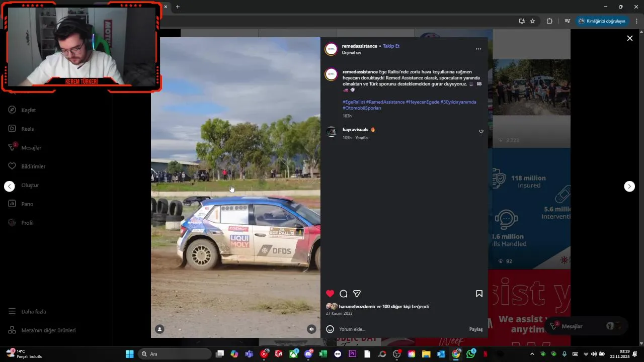Open the #30yıldıryanımda hashtag
Screen dimensions: 644x362
[x=458, y=102]
